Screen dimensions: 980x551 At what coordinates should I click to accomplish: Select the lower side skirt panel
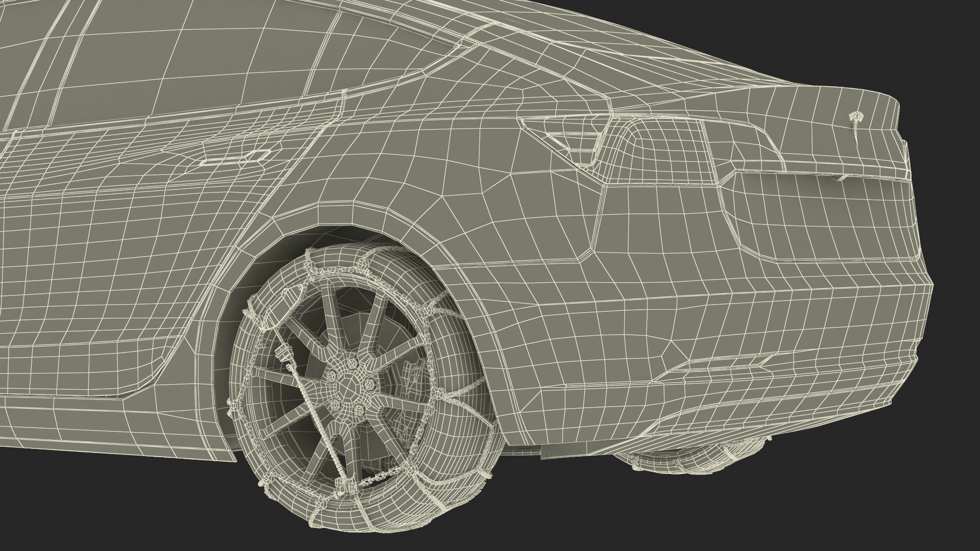(102, 423)
